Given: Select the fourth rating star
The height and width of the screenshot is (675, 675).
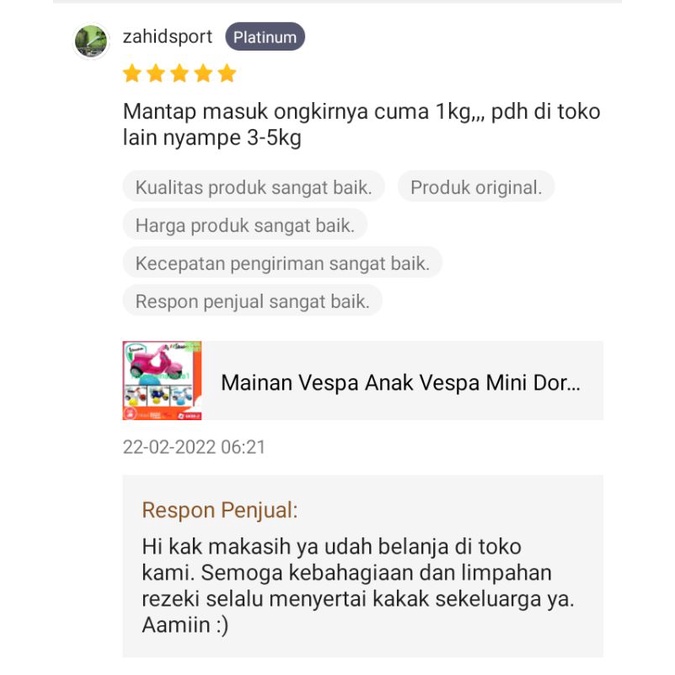Looking at the screenshot, I should pyautogui.click(x=203, y=73).
